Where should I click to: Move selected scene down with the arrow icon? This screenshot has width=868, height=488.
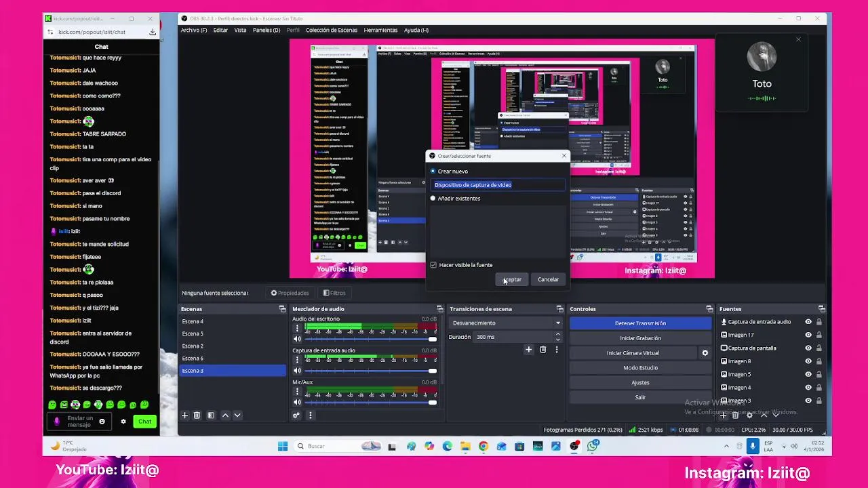point(237,415)
